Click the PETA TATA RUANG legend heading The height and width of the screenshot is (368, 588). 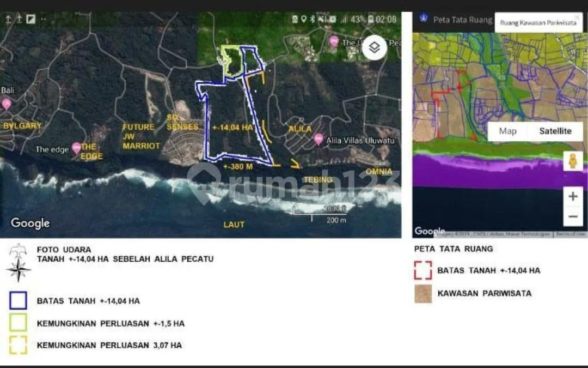tap(454, 249)
